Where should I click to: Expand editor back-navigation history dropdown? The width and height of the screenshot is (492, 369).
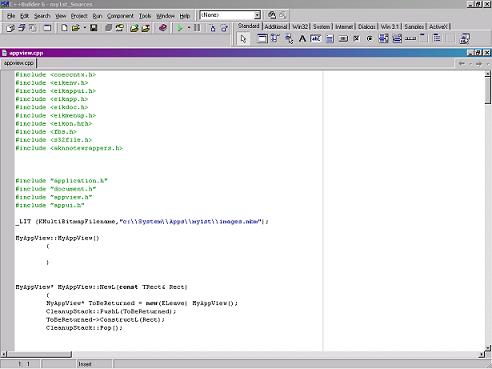point(470,64)
